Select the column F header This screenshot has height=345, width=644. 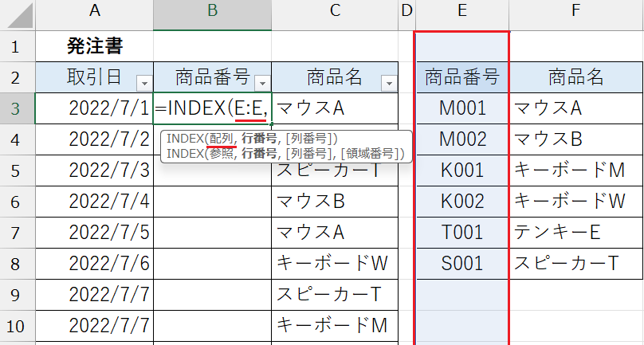click(x=575, y=10)
